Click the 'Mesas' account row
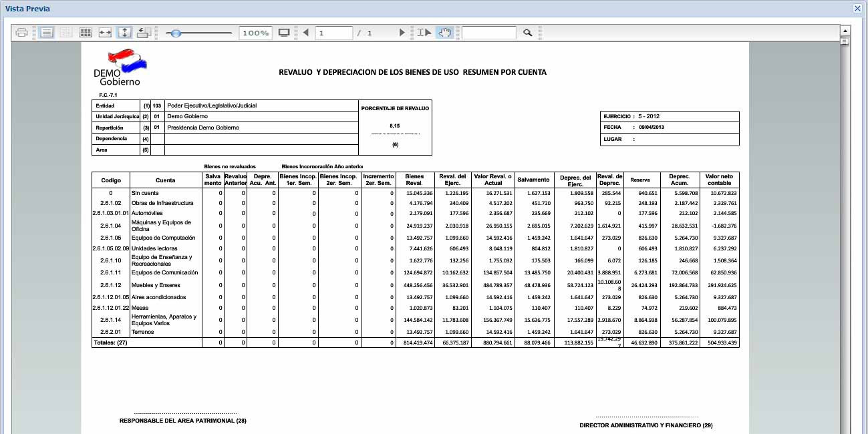Viewport: 868px width, 434px height. pos(139,308)
